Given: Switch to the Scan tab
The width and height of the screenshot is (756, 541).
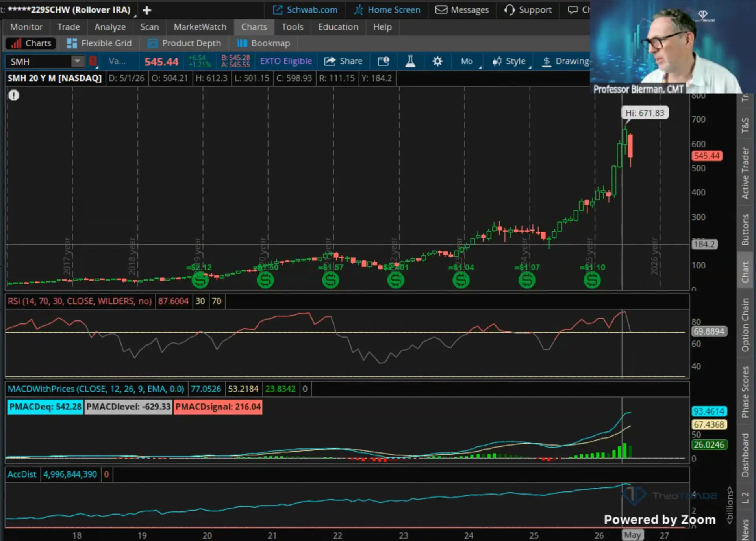Looking at the screenshot, I should [x=150, y=27].
